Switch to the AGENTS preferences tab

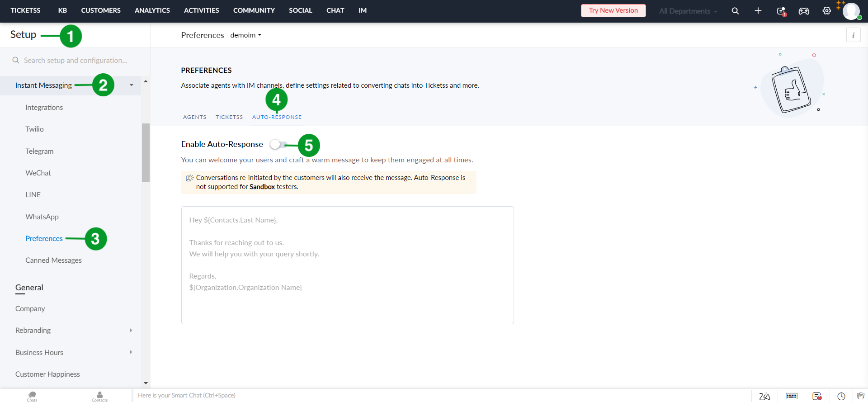[x=195, y=117]
